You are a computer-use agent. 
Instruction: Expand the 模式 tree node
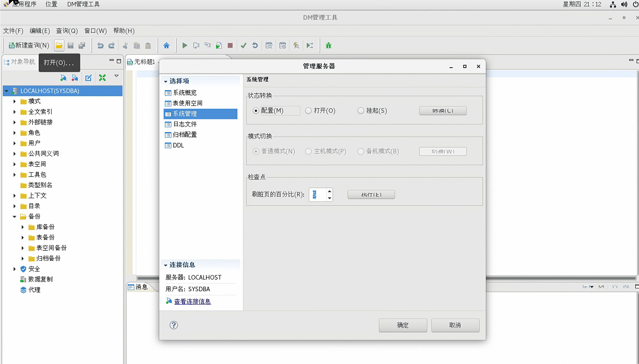(14, 101)
